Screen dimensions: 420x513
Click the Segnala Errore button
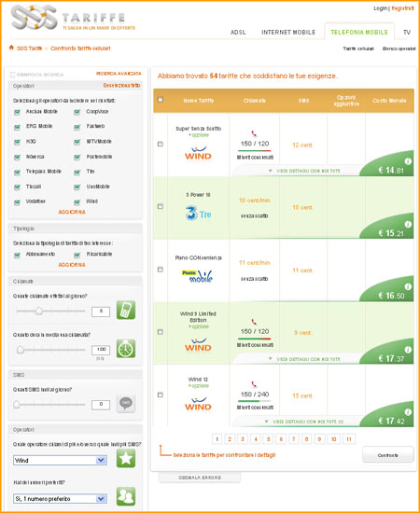[x=200, y=478]
